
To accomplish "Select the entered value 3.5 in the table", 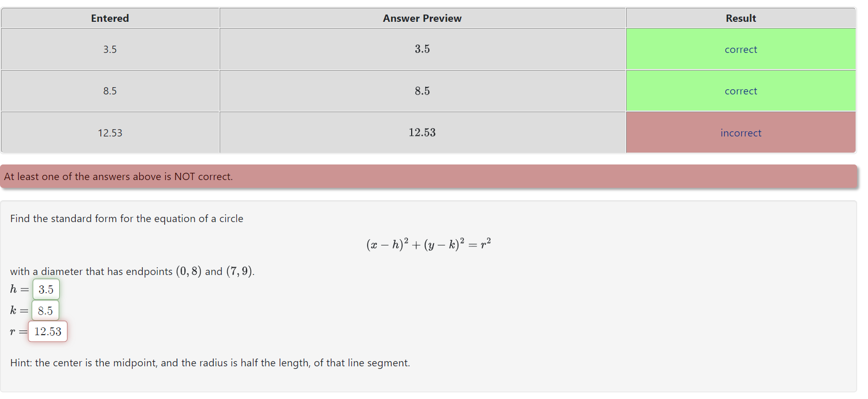I will 110,49.
